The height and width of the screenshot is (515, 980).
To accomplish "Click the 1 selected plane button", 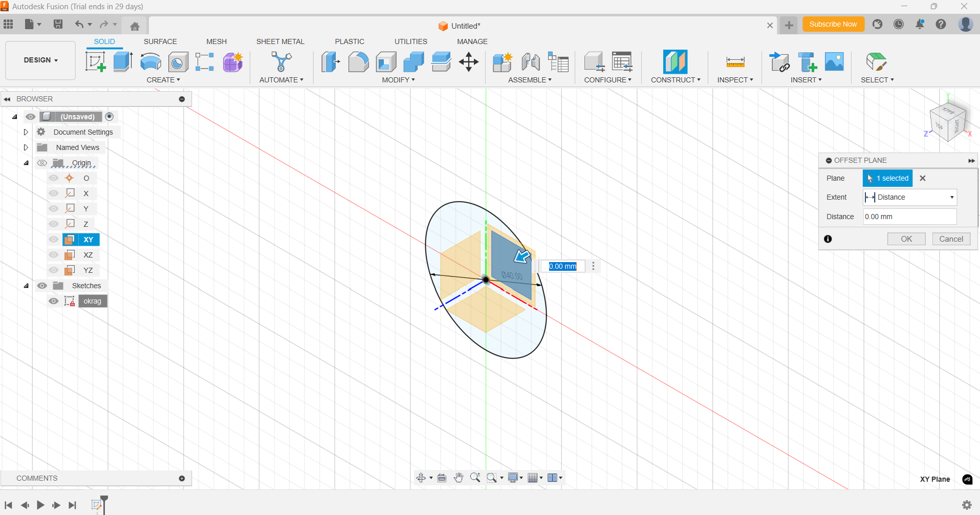I will click(x=888, y=178).
